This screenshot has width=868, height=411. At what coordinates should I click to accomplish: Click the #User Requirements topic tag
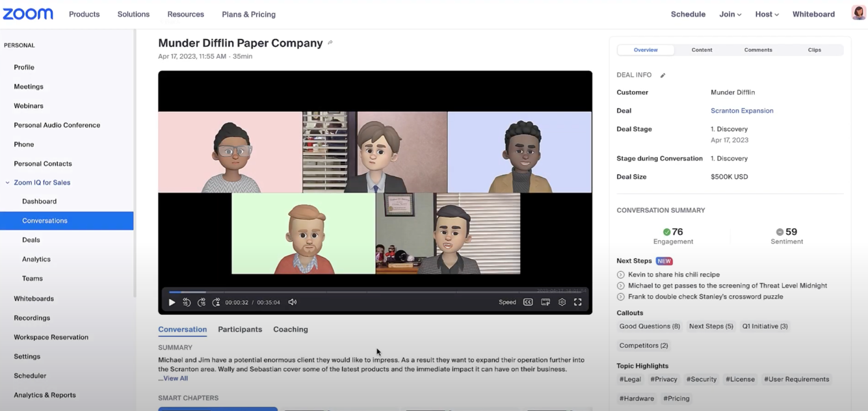[796, 380]
